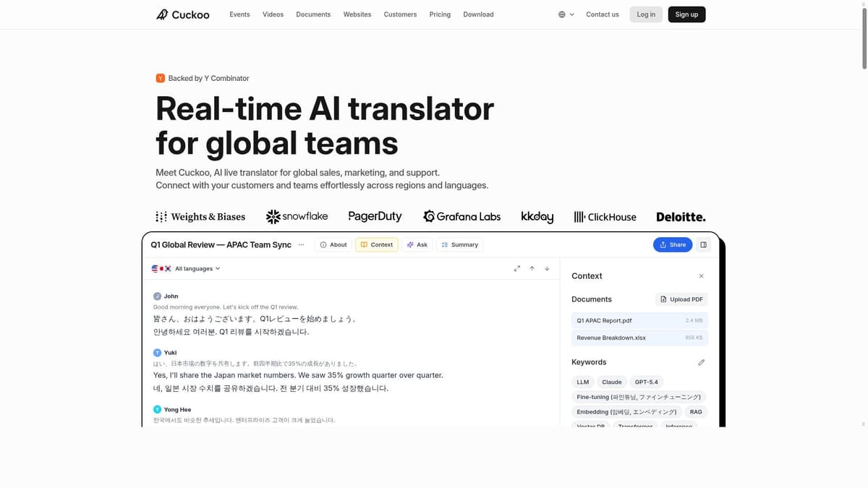Select the LLM keyword chip

pos(582,382)
